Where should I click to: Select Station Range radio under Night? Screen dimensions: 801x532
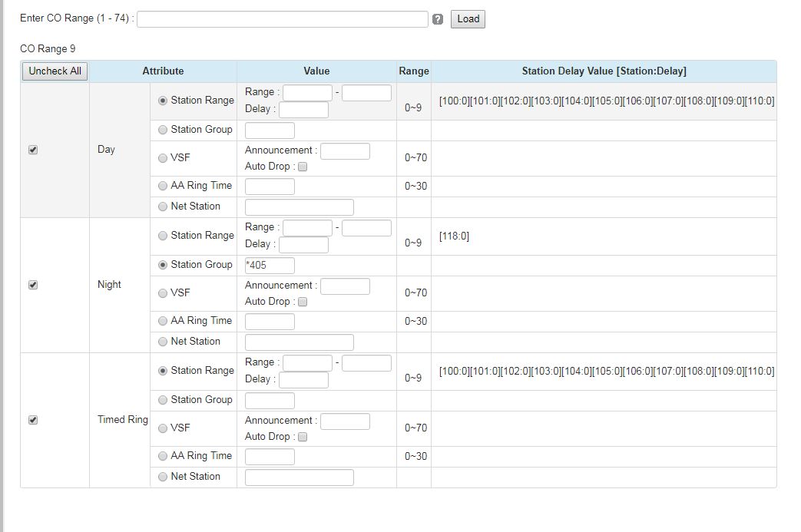pyautogui.click(x=162, y=236)
